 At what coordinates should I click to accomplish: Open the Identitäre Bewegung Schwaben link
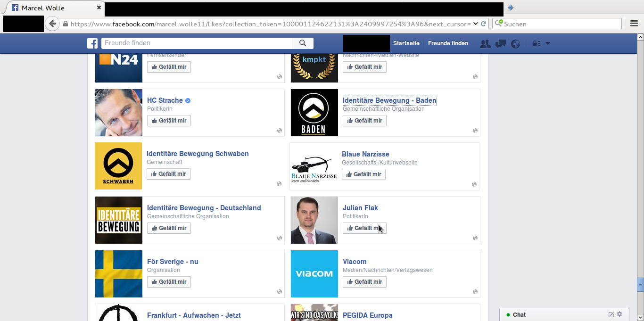(198, 154)
